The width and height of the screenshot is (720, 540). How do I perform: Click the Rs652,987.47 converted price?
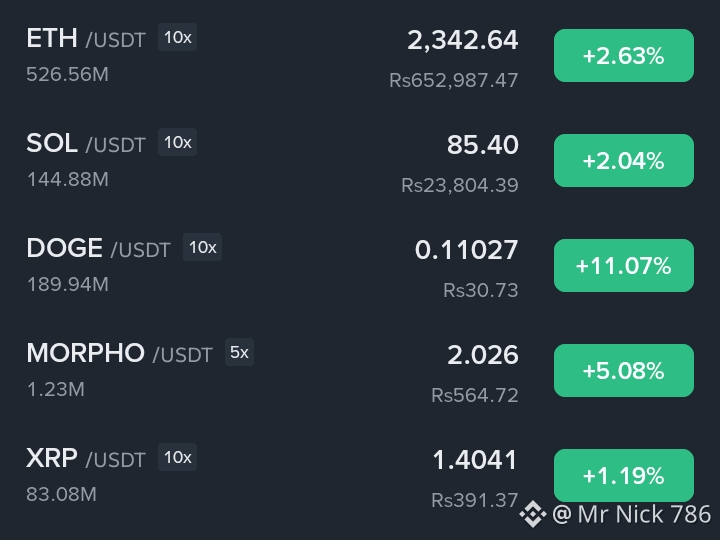(454, 80)
